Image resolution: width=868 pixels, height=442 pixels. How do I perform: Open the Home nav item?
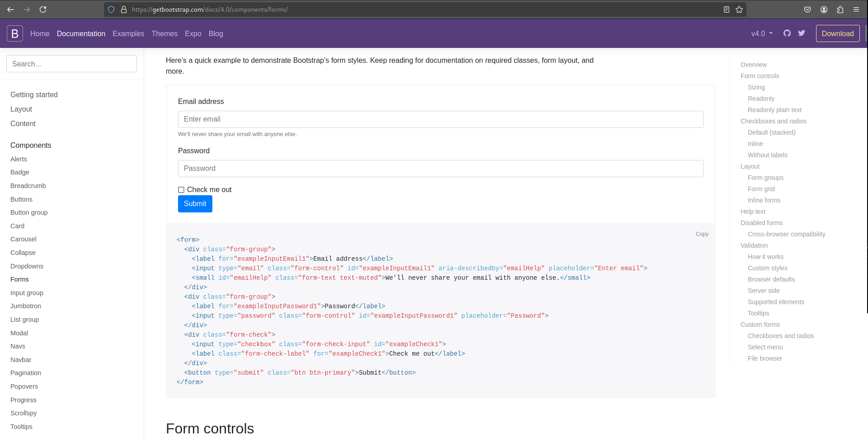(40, 33)
